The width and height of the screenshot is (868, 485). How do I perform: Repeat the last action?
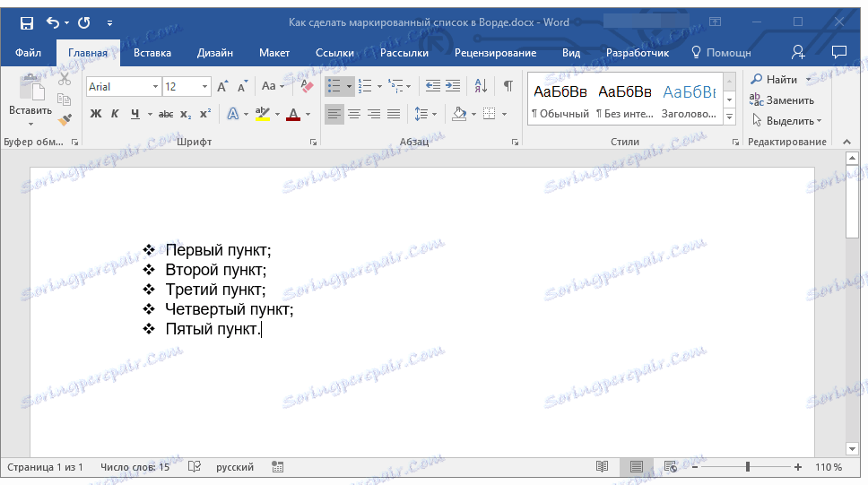click(x=84, y=22)
